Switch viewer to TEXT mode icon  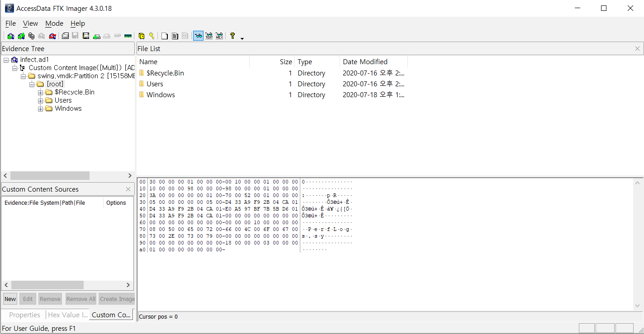point(209,36)
